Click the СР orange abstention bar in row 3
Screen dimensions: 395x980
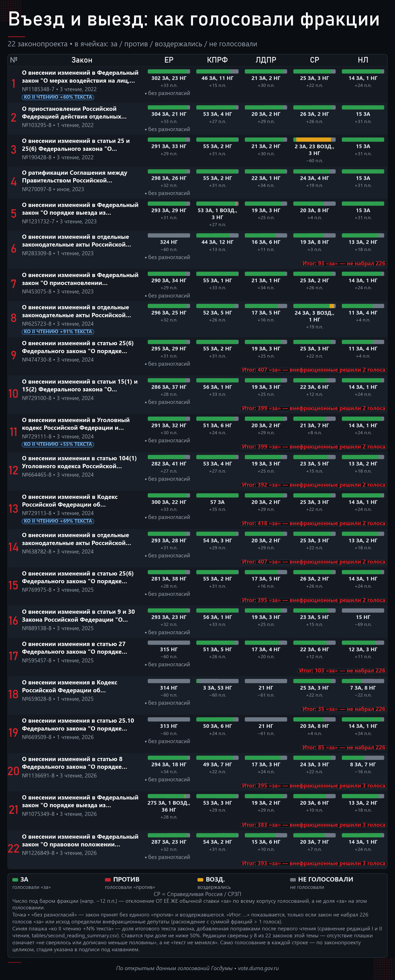click(x=314, y=140)
